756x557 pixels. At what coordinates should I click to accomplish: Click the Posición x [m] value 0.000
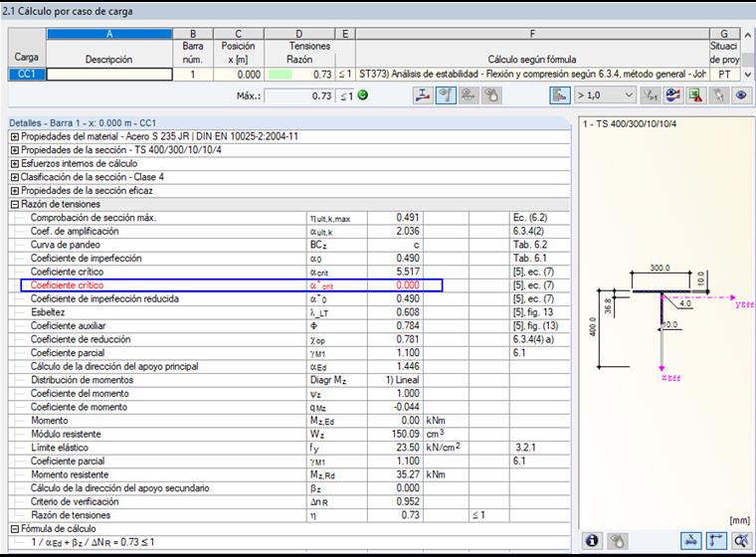(x=238, y=75)
